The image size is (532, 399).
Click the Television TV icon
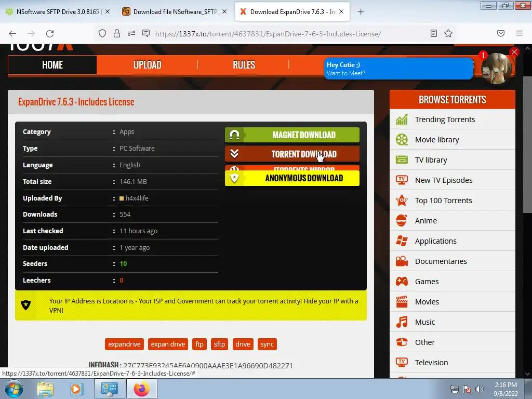pos(402,362)
